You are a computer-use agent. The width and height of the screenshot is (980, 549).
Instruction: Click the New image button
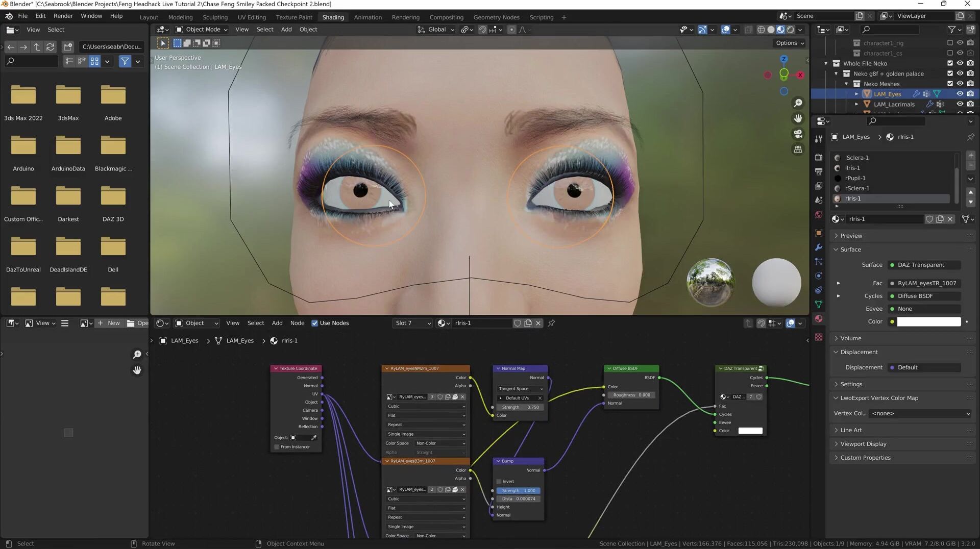click(109, 323)
